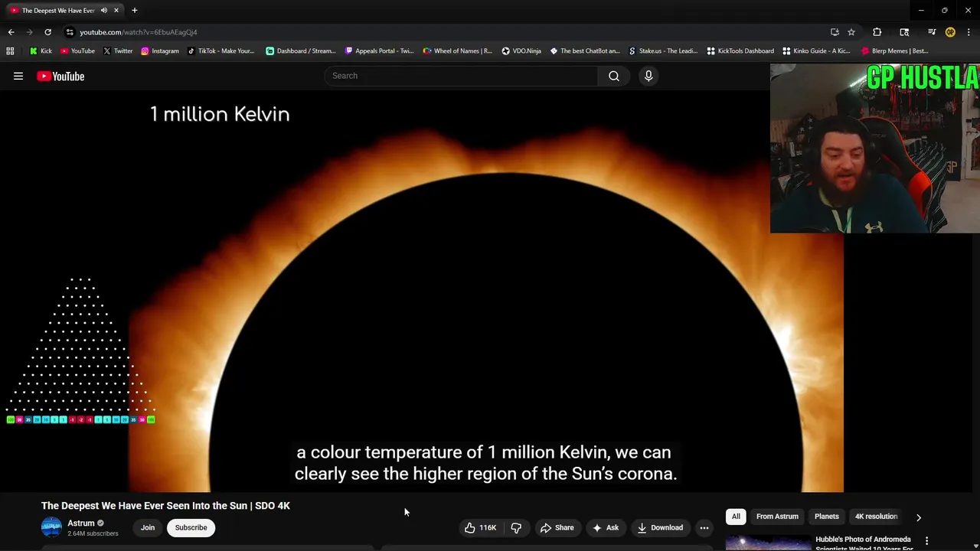Open Chrome's Google Lens search icon
The width and height of the screenshot is (980, 551).
904,32
